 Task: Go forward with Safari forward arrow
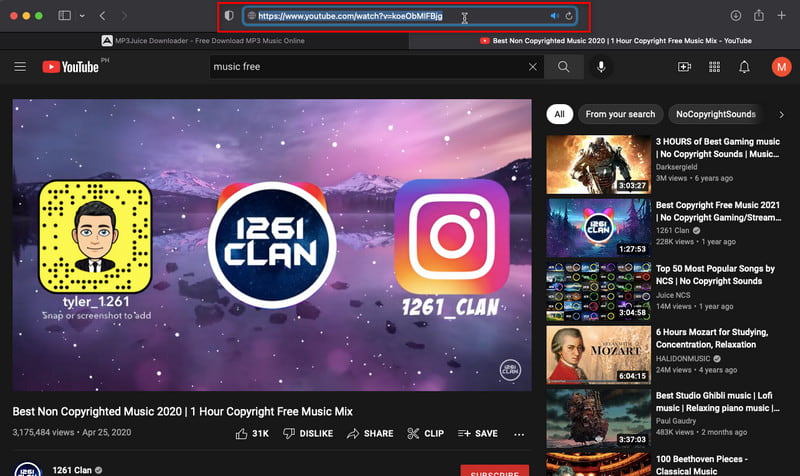click(x=124, y=16)
